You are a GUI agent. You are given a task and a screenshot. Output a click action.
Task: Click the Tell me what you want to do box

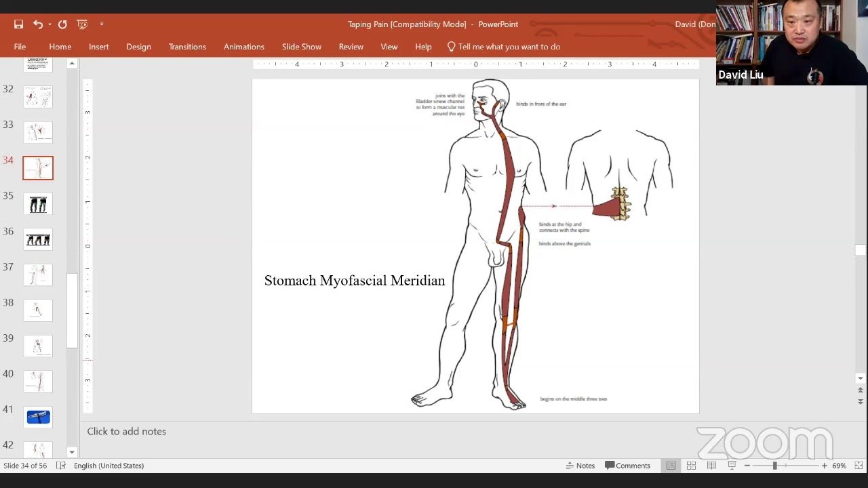tap(509, 47)
